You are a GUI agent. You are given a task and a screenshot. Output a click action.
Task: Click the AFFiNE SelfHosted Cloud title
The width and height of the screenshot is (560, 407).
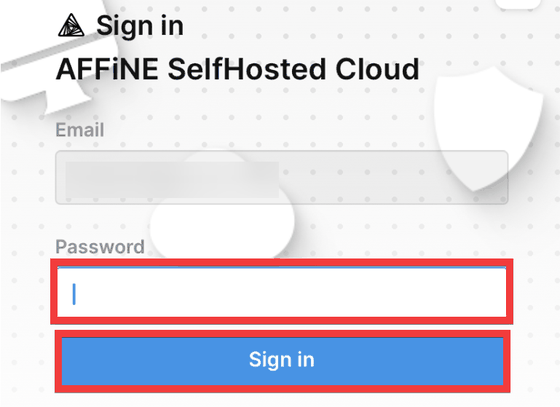238,69
